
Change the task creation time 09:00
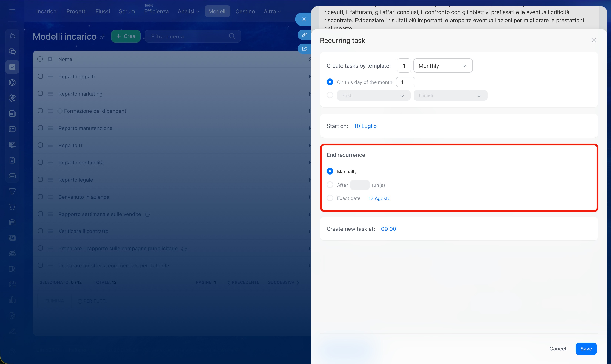(x=388, y=229)
